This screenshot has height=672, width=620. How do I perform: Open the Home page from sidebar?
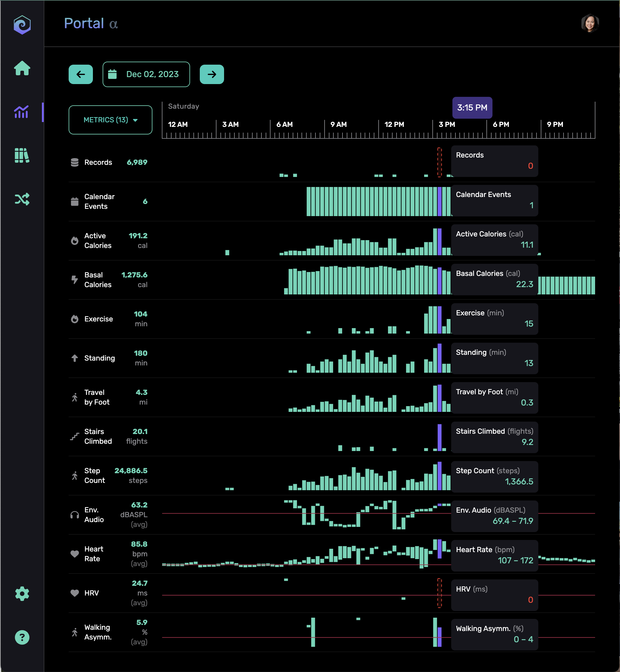[22, 68]
